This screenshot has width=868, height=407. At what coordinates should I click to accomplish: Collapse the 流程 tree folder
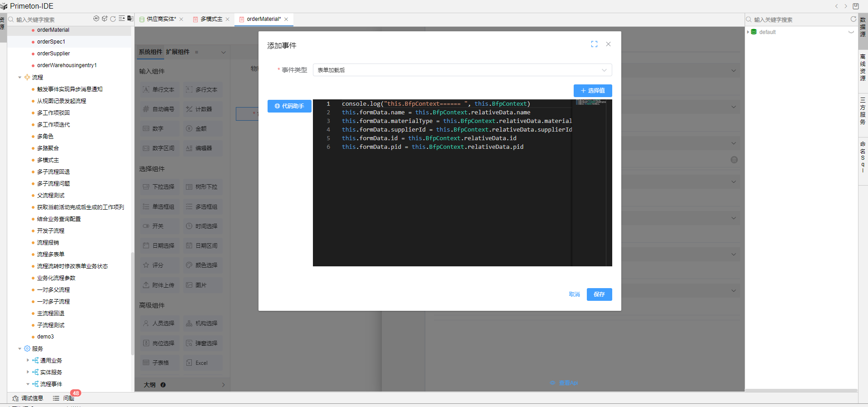pyautogui.click(x=20, y=77)
